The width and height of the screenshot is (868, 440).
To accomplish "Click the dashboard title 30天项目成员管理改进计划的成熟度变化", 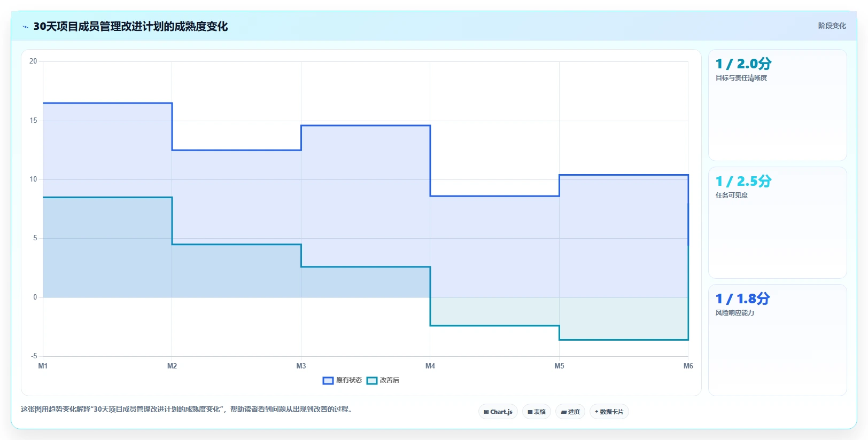I will (x=130, y=26).
